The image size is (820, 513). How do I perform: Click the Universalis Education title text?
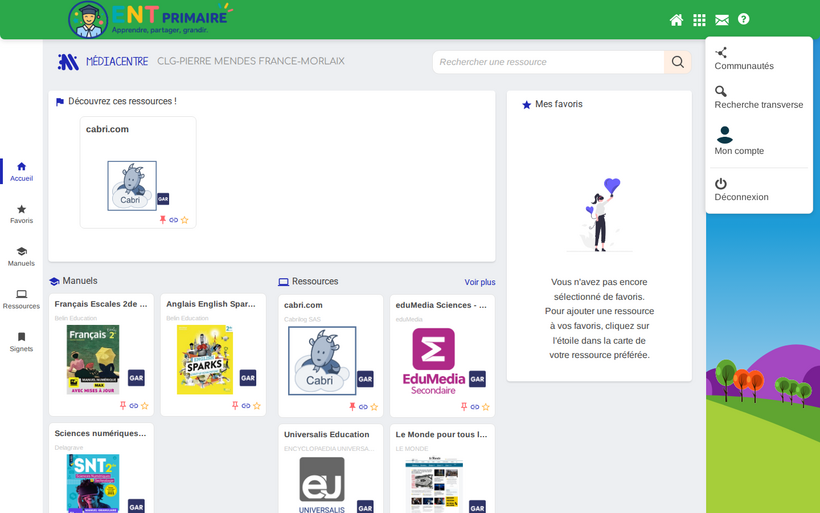point(326,435)
